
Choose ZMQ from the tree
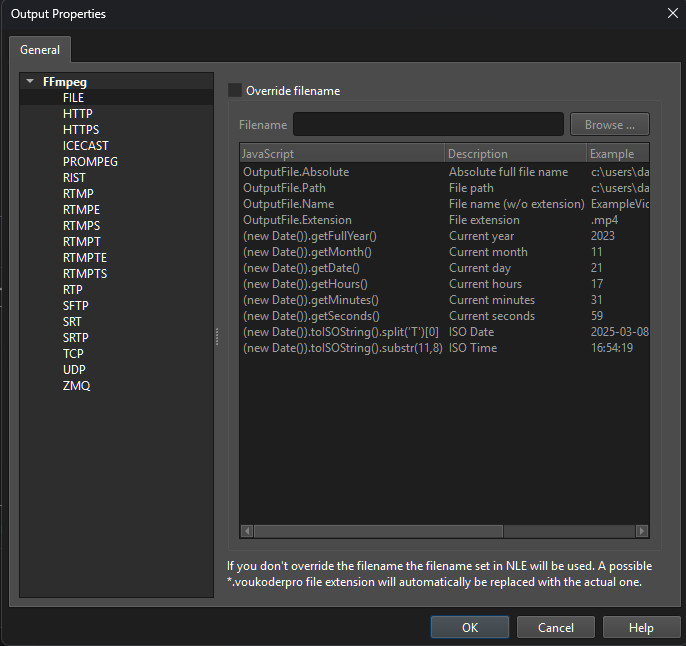coord(76,386)
